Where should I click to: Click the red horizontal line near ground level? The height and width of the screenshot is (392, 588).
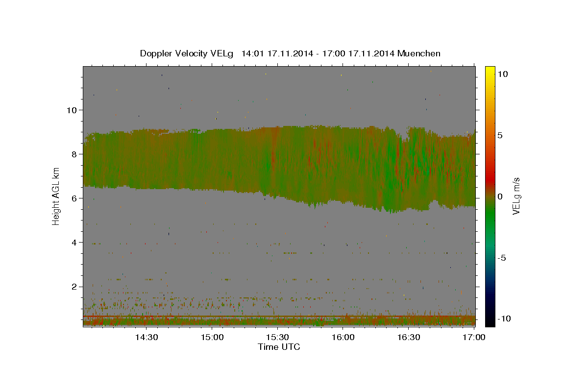pyautogui.click(x=279, y=317)
